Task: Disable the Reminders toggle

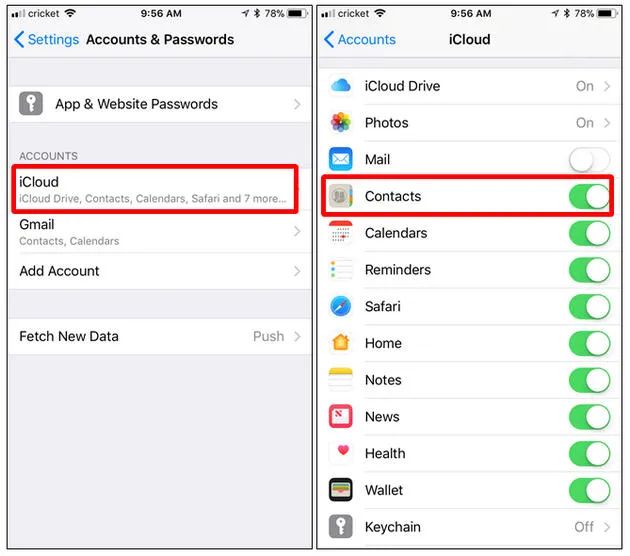Action: coord(589,270)
